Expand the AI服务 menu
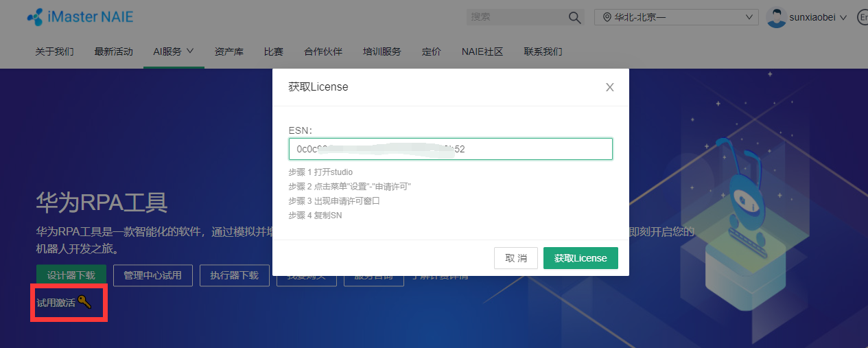This screenshot has height=348, width=868. tap(174, 51)
